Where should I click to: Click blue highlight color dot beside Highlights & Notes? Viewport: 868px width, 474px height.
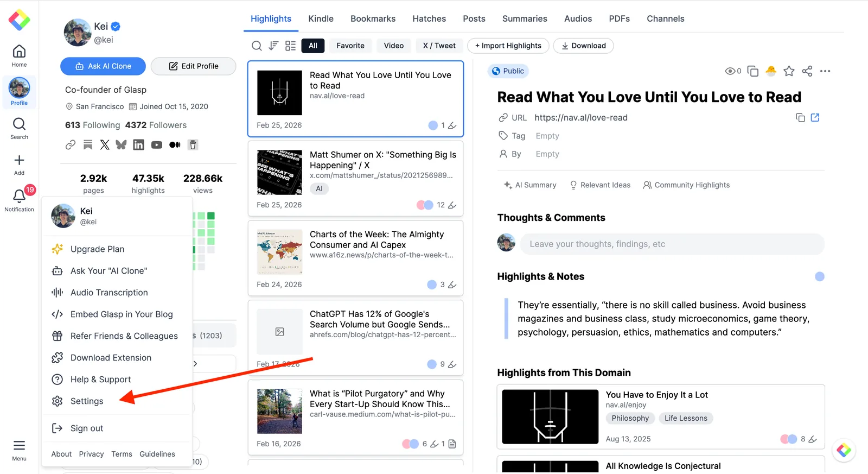click(820, 277)
